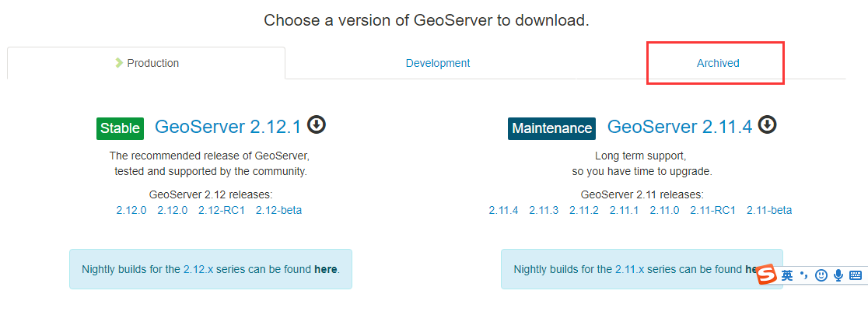Open the 2.11.2 release link

584,210
